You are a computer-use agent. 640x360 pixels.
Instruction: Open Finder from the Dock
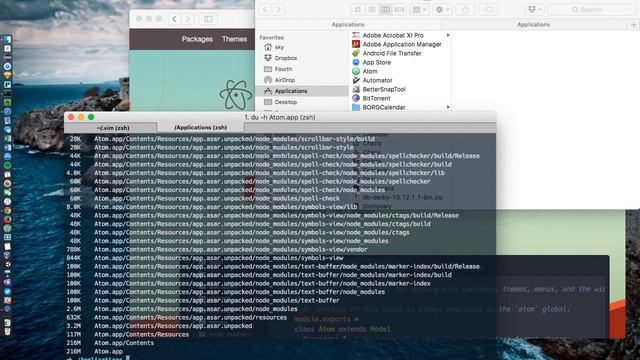pos(7,40)
